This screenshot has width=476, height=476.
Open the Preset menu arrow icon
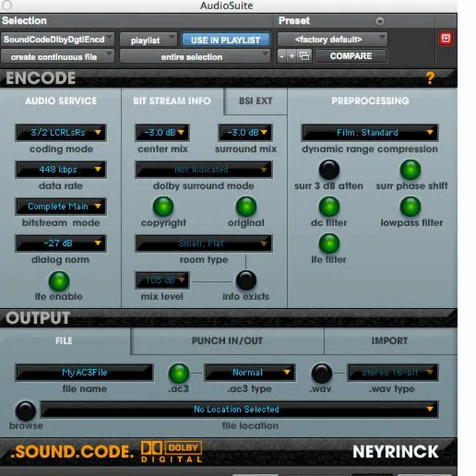pyautogui.click(x=379, y=21)
